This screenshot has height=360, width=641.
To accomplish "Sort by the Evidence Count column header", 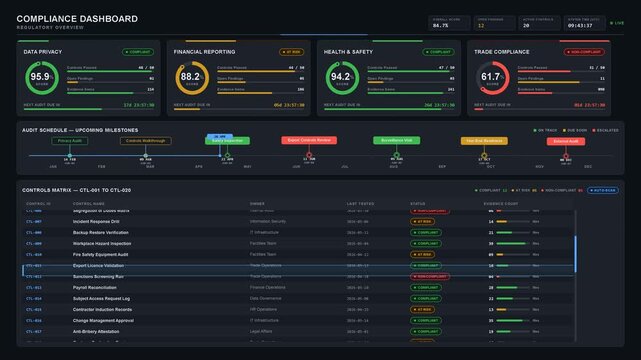I will (x=501, y=203).
